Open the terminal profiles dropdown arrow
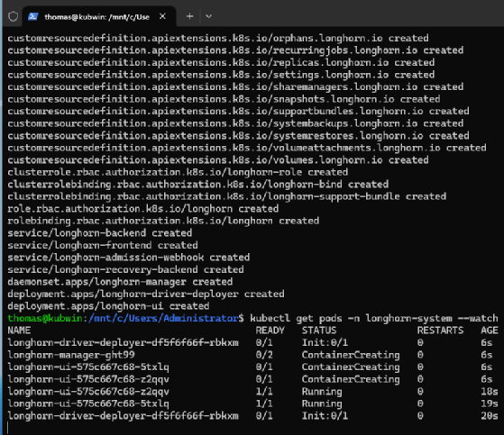The height and width of the screenshot is (435, 504). point(208,16)
